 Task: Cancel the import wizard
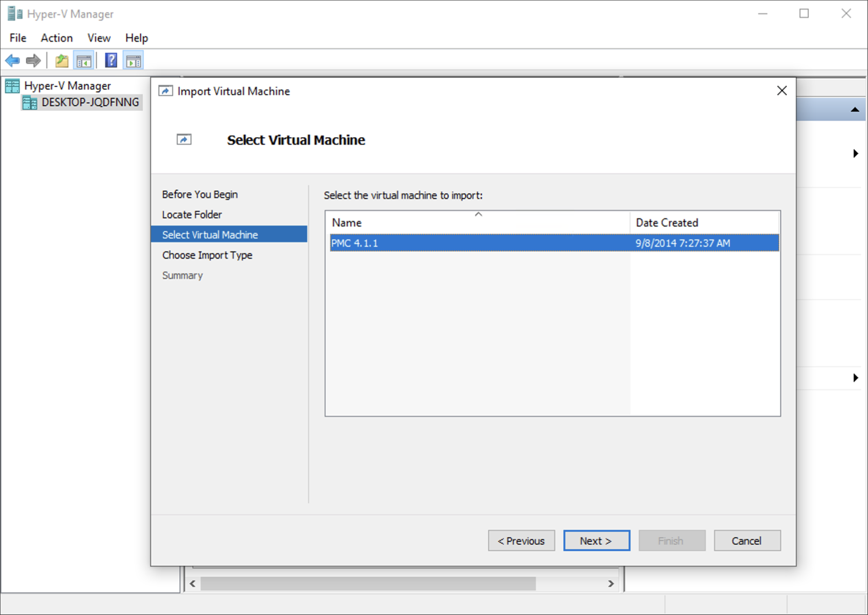tap(747, 541)
